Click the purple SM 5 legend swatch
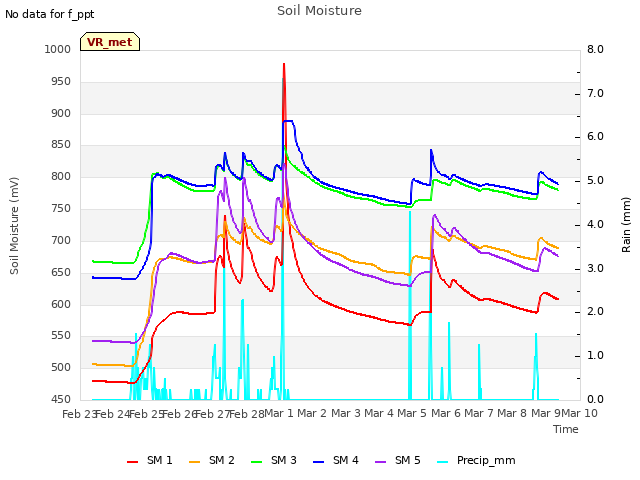 pyautogui.click(x=381, y=462)
